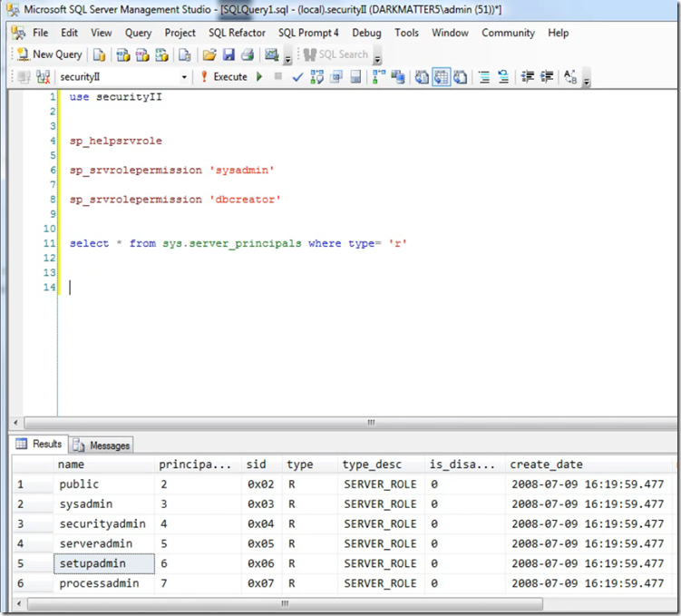681x616 pixels.
Task: Click the type_desc column header
Action: click(381, 464)
